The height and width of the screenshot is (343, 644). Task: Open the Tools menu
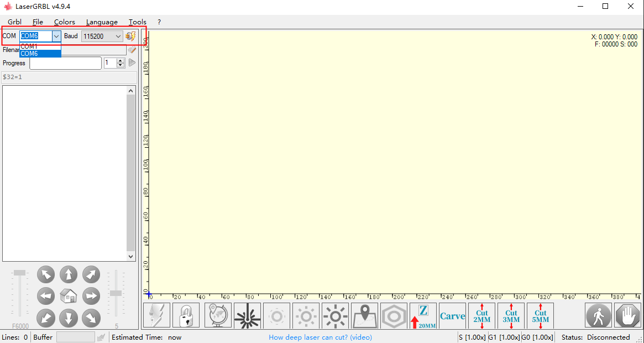pyautogui.click(x=137, y=22)
